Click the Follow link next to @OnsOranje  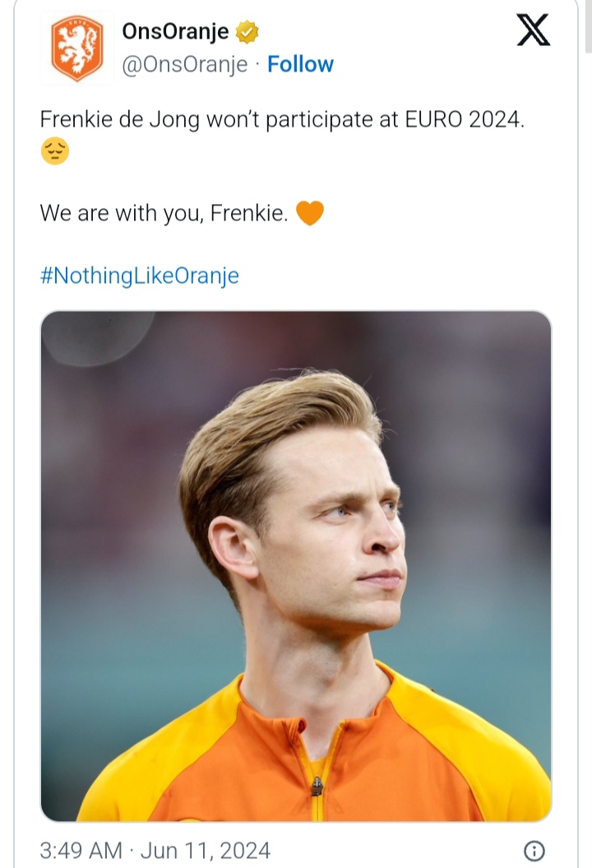pyautogui.click(x=301, y=64)
